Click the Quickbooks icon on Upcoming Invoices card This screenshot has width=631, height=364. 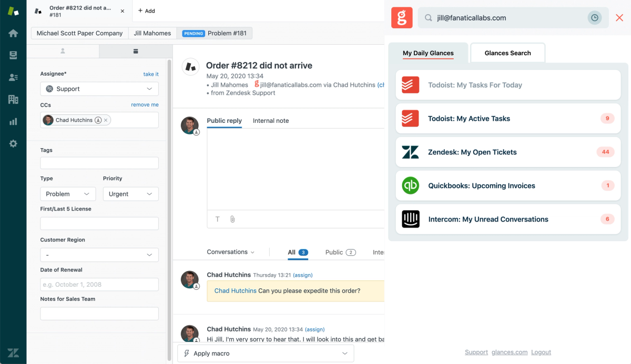(x=410, y=185)
